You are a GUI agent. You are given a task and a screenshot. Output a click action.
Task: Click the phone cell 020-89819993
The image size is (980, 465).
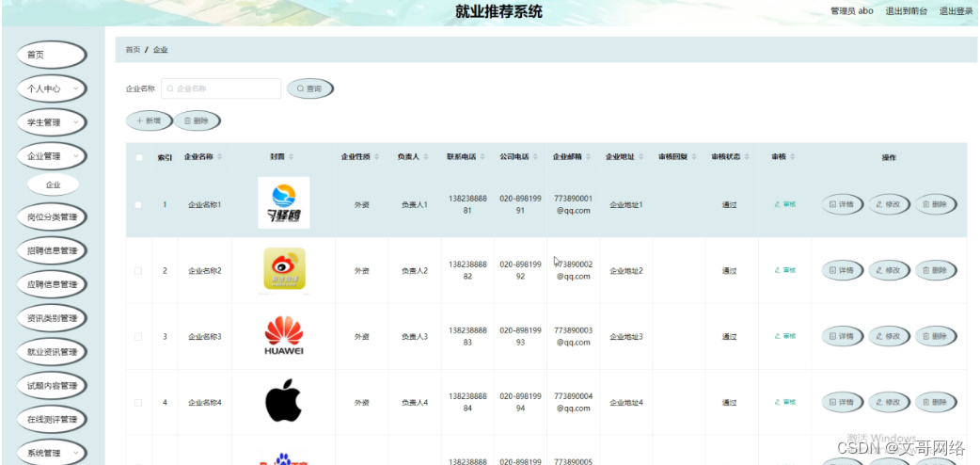click(521, 336)
